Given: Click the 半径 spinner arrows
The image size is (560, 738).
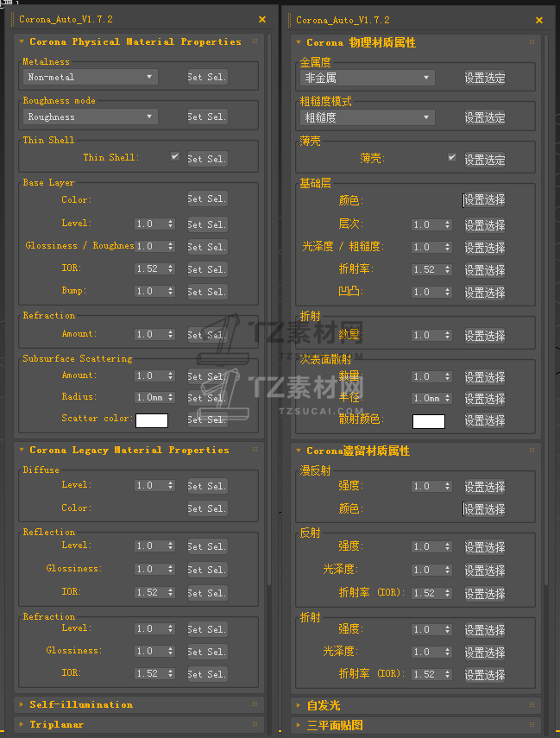Looking at the screenshot, I should coord(448,399).
